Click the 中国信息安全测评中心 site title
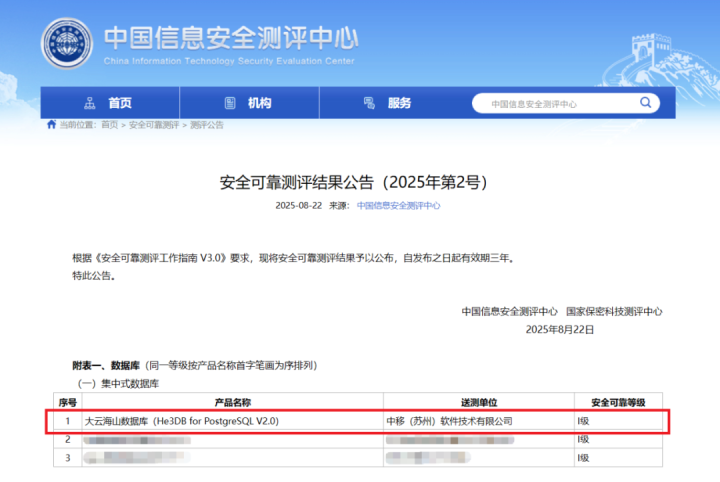 coord(231,38)
